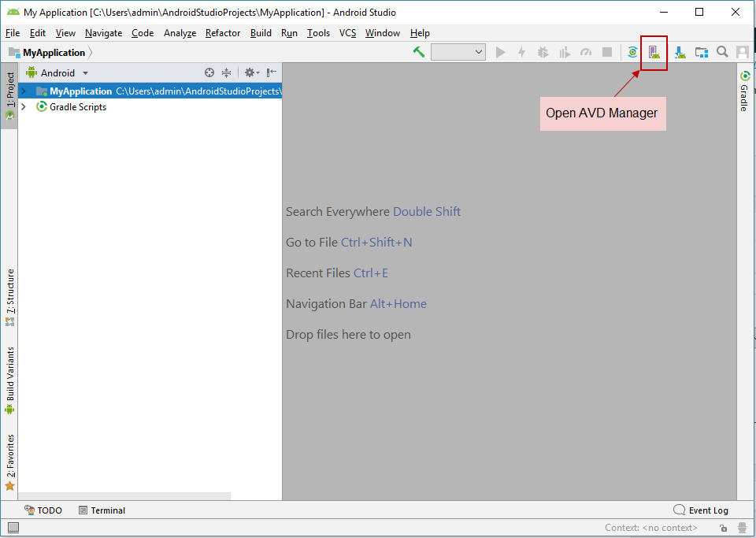Open the View menu
The image size is (756, 538).
pos(65,33)
